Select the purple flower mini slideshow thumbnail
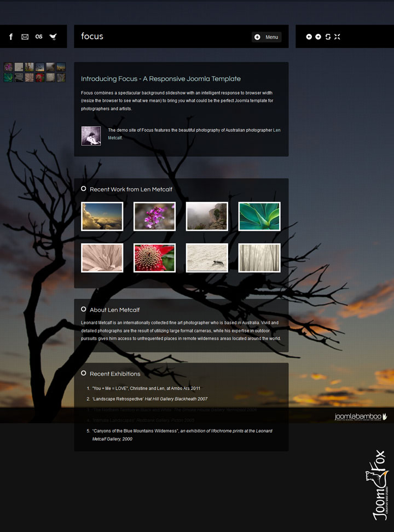The height and width of the screenshot is (532, 394). tap(9, 67)
